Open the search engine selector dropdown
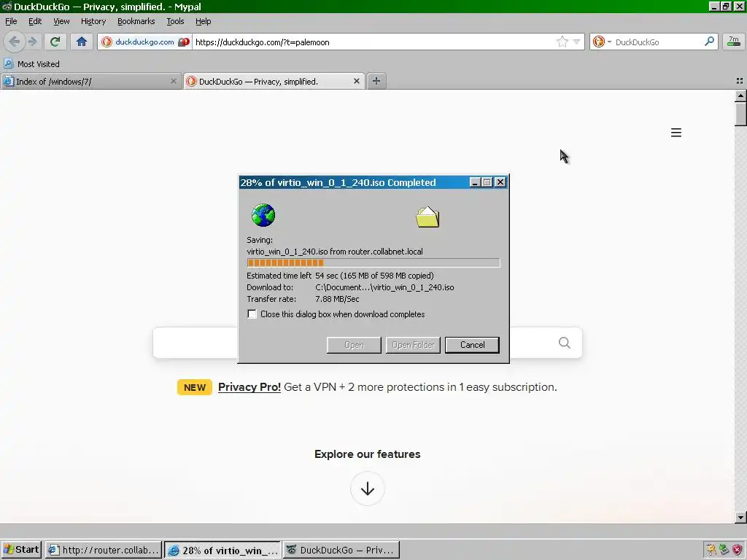Image resolution: width=747 pixels, height=560 pixels. click(x=602, y=42)
